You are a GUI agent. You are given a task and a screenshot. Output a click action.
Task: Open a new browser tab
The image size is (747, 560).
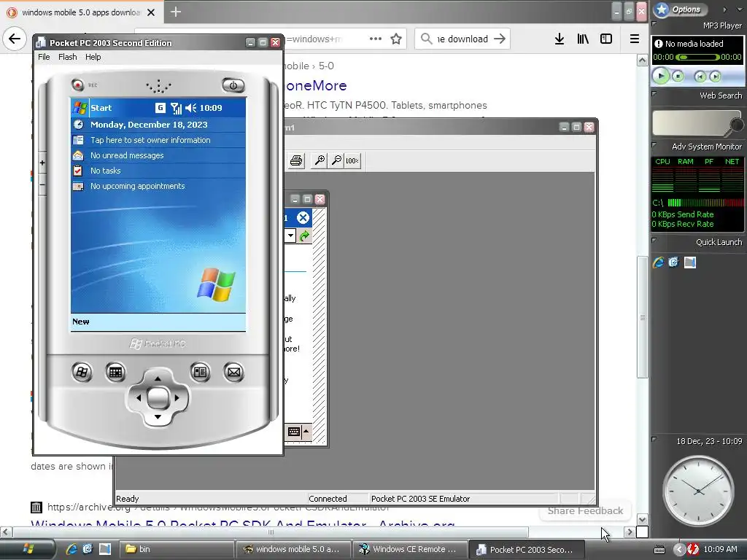176,12
